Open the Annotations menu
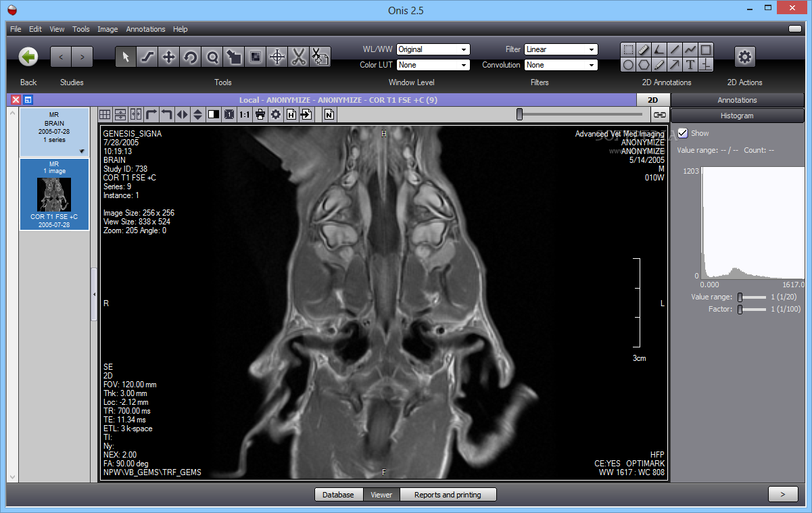Screen dimensions: 812x513 coord(145,29)
